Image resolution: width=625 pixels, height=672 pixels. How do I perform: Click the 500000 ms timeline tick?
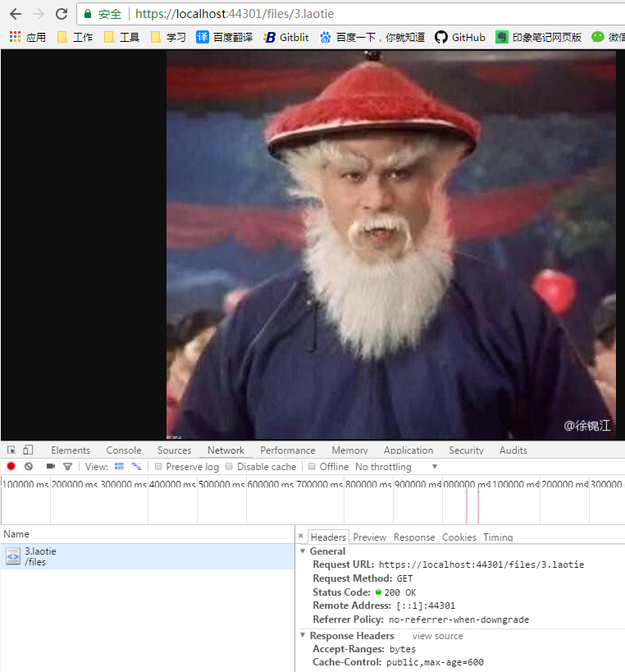(221, 484)
